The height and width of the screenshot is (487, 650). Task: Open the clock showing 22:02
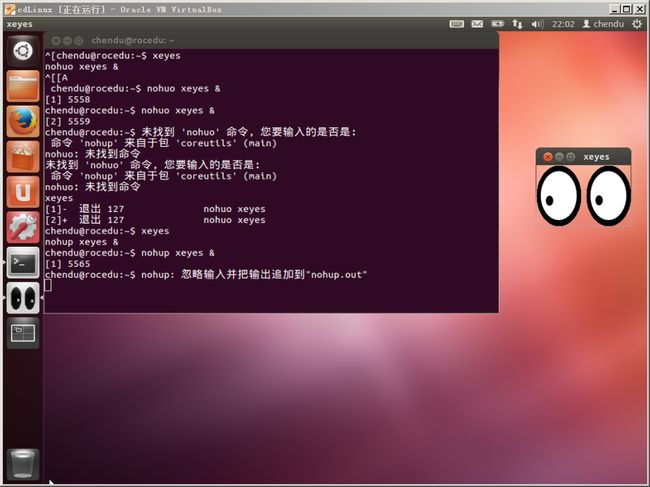563,24
